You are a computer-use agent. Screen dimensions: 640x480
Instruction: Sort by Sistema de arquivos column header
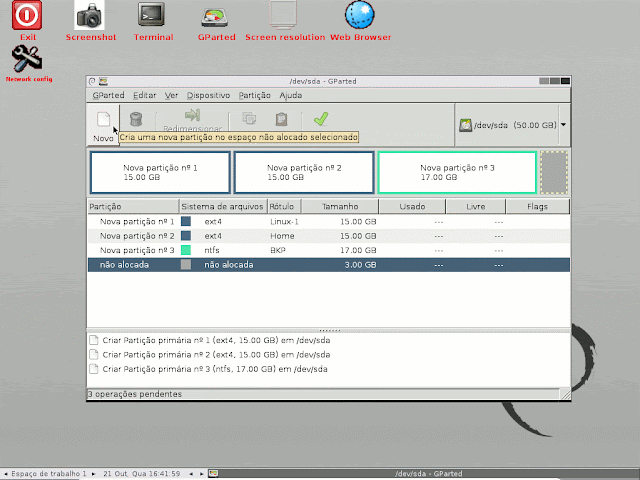point(223,207)
